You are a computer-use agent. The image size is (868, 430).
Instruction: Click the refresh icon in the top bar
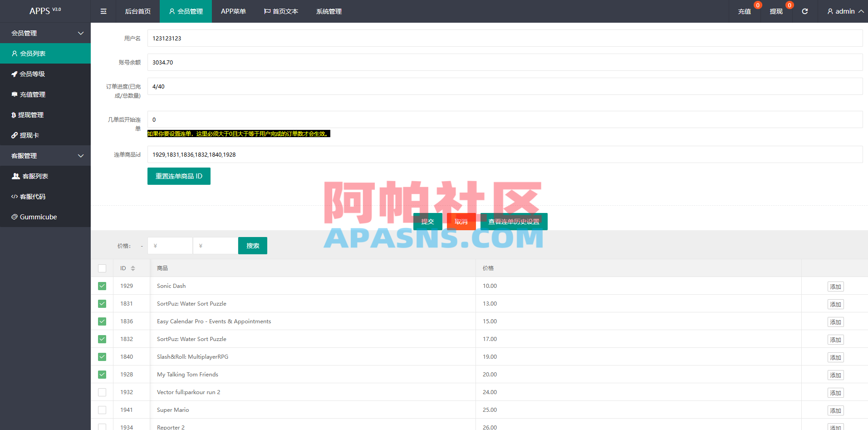805,11
